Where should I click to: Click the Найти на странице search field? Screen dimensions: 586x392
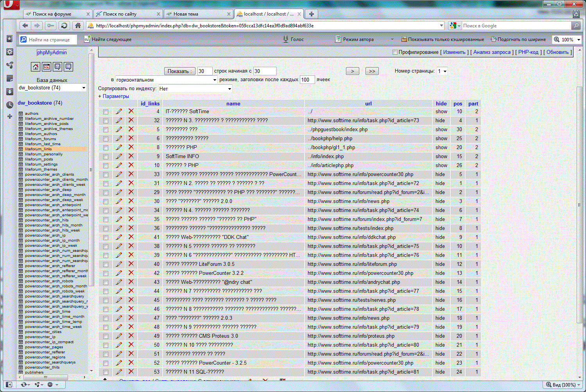click(x=49, y=39)
